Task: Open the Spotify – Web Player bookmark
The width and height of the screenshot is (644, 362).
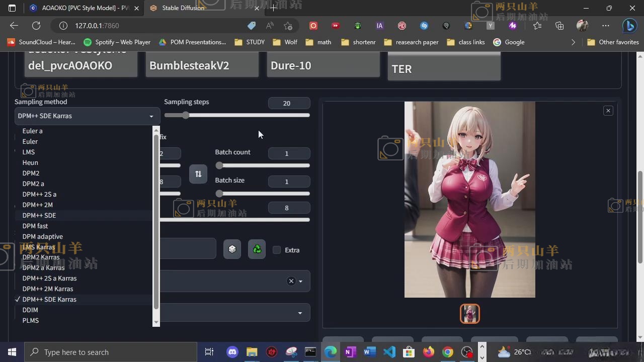Action: [x=117, y=42]
